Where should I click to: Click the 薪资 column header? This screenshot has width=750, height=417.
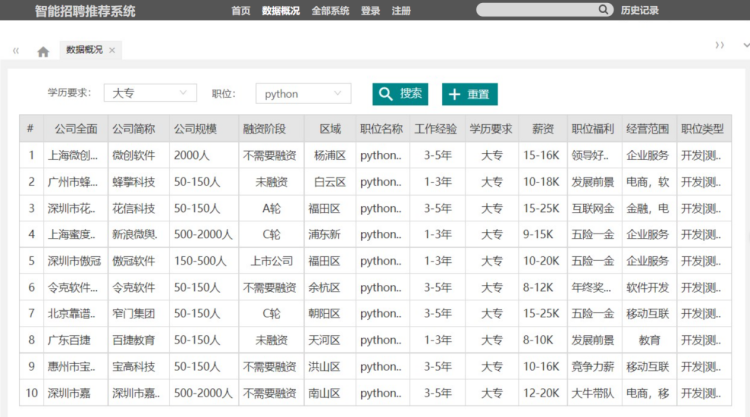pyautogui.click(x=543, y=129)
